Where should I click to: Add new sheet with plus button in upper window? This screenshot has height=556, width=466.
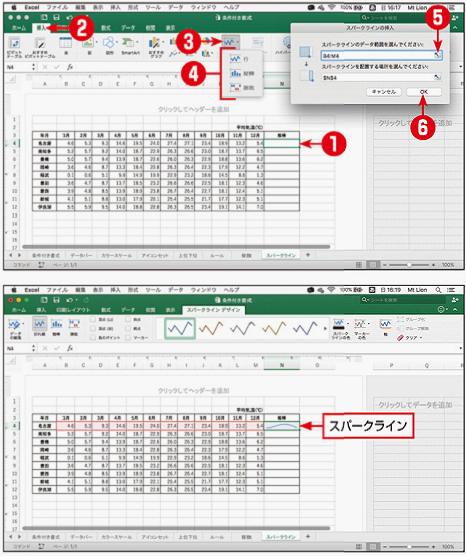coord(308,255)
